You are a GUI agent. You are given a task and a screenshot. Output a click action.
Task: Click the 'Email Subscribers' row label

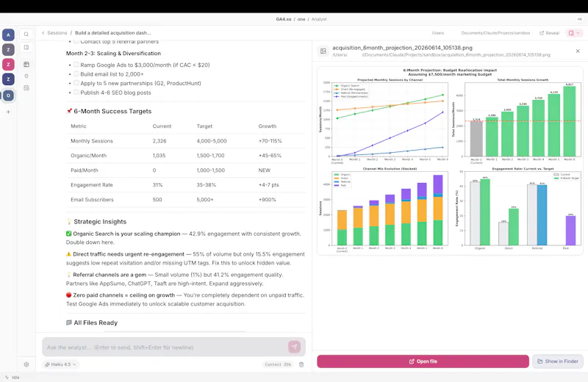tap(92, 199)
